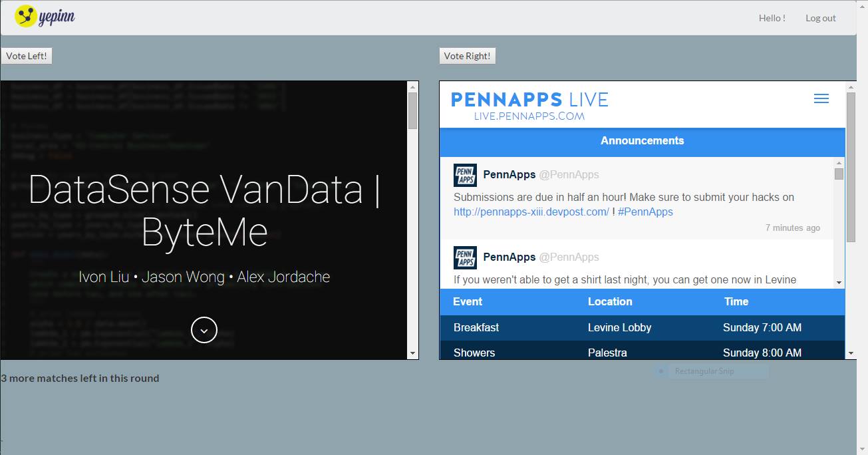868x455 pixels.
Task: Click the left preview scrollbar down arrow
Action: pyautogui.click(x=413, y=353)
